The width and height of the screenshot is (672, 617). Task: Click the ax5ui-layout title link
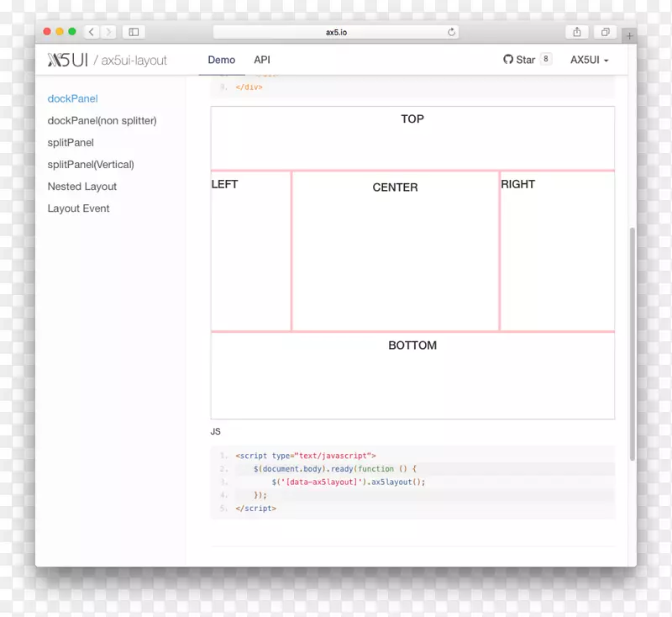134,61
